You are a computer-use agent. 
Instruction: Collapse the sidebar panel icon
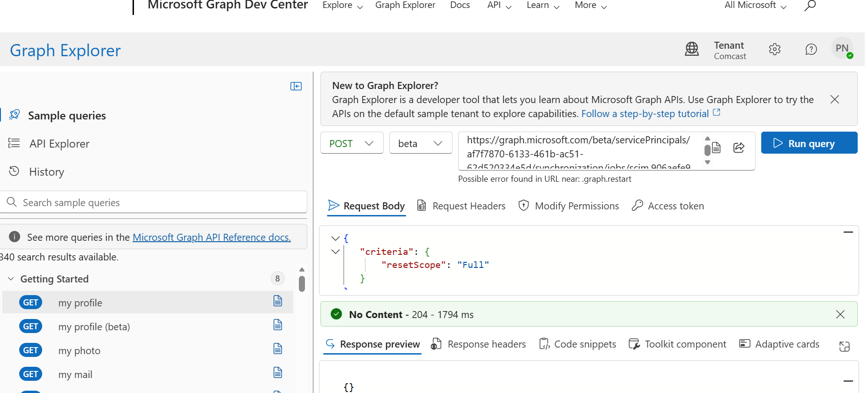(296, 86)
